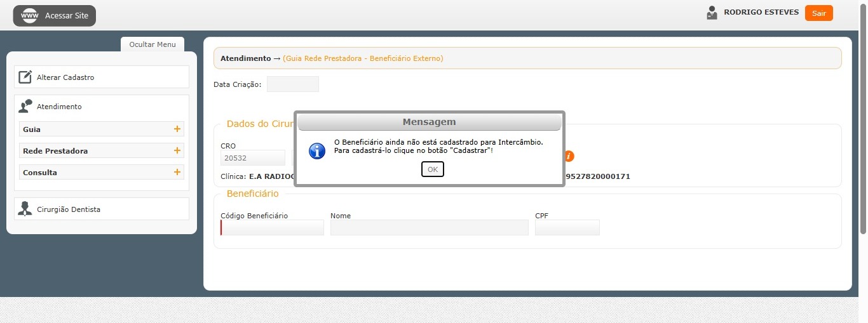This screenshot has height=323, width=868.
Task: Click the Guia Rede Prestadora breadcrumb link
Action: [363, 58]
